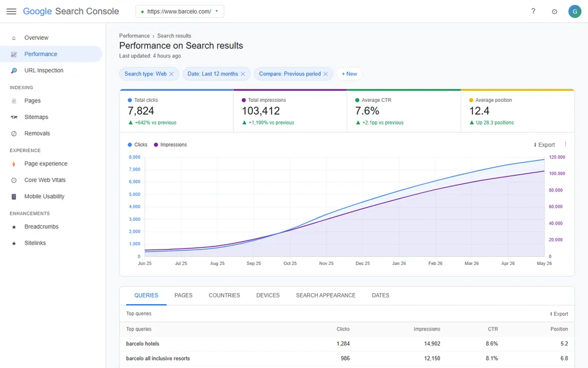Open Overview in the sidebar
This screenshot has height=368, width=588.
(51, 38)
